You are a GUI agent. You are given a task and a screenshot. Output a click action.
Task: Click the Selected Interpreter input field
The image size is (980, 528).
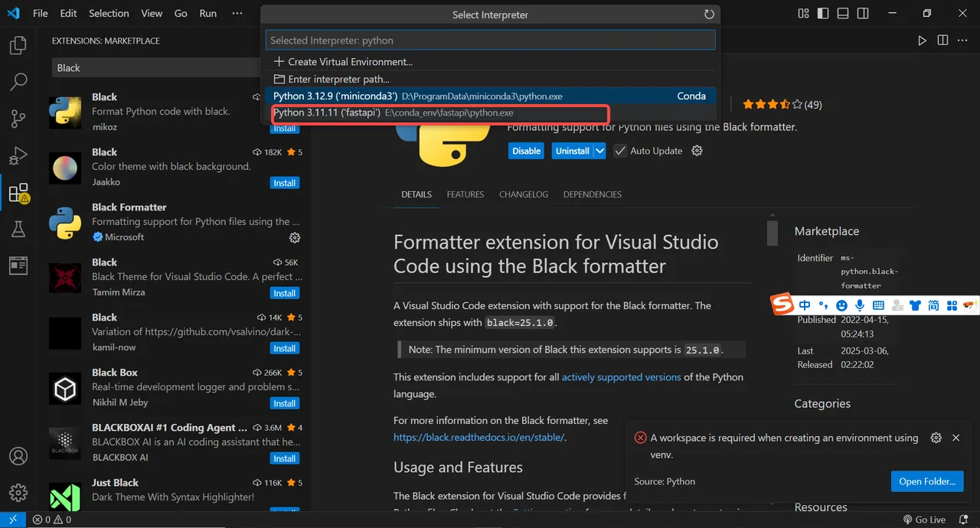490,40
